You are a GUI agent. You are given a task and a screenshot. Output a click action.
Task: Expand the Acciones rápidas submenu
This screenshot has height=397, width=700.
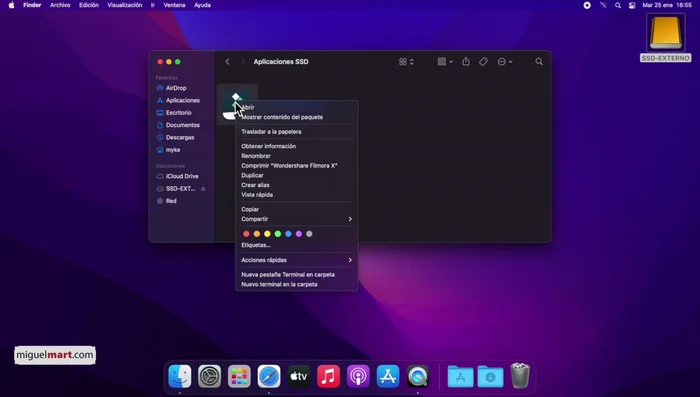[x=296, y=260]
